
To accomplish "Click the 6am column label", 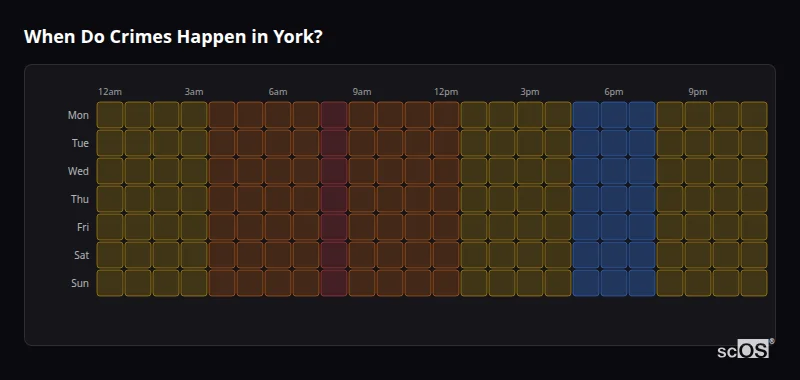I will pyautogui.click(x=278, y=92).
